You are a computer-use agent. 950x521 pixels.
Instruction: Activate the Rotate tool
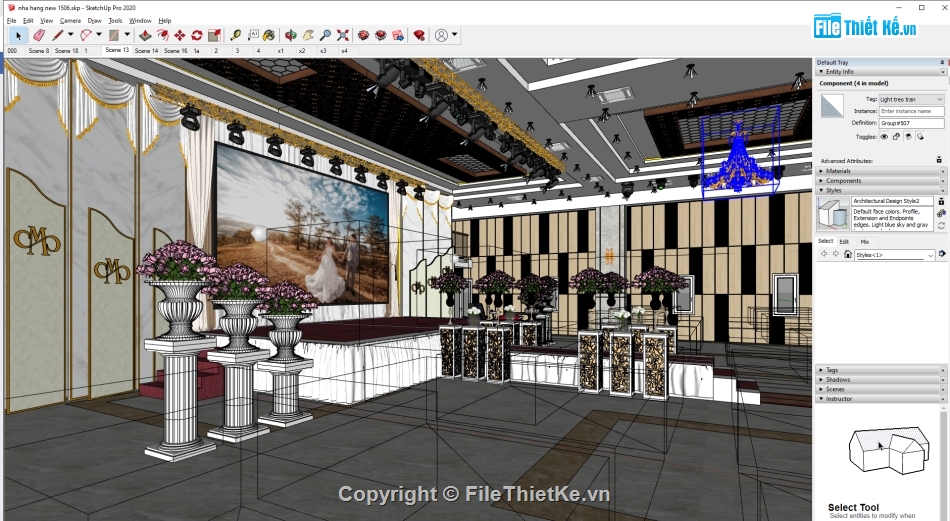click(x=197, y=36)
